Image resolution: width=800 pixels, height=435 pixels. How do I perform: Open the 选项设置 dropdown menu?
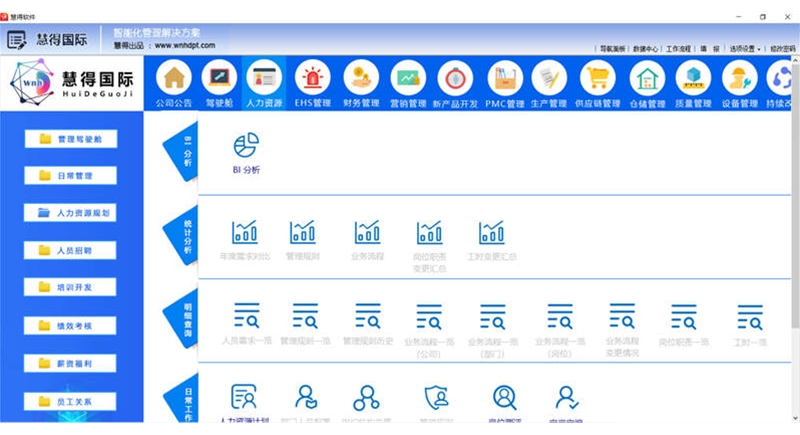tap(744, 49)
